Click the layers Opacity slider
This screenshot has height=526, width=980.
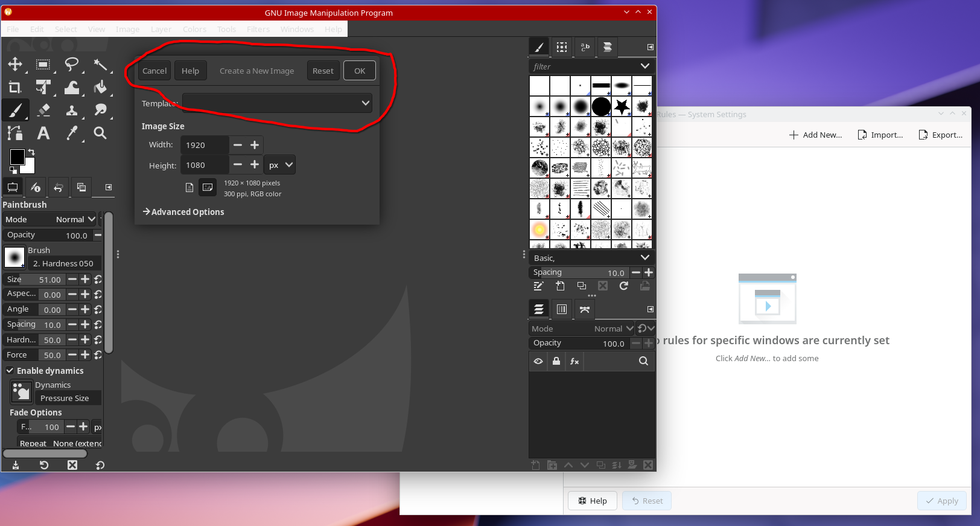(x=579, y=343)
